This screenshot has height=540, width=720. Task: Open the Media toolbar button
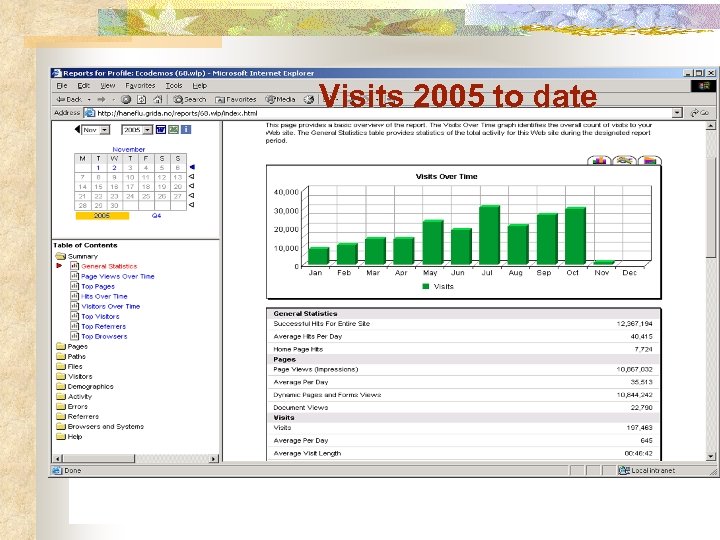coord(281,99)
